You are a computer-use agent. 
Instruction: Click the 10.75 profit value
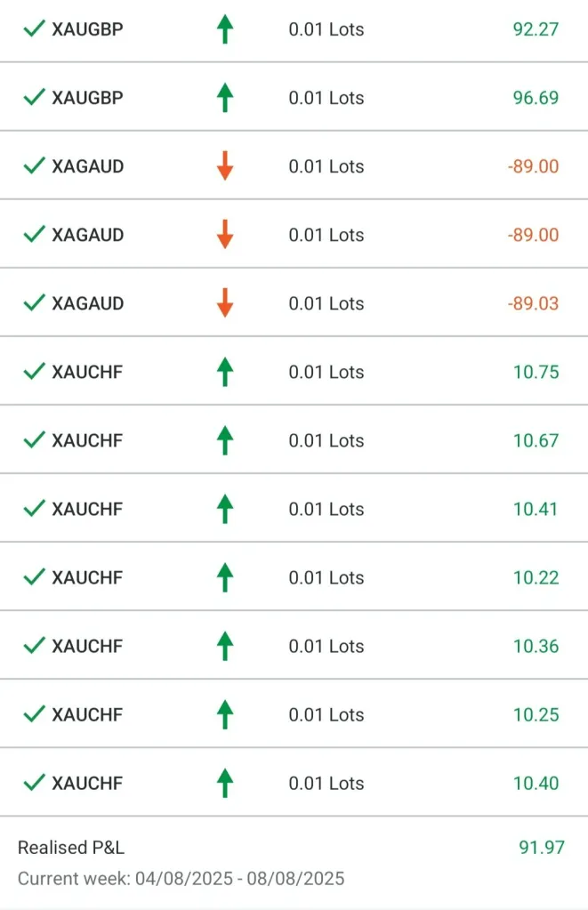coord(536,372)
